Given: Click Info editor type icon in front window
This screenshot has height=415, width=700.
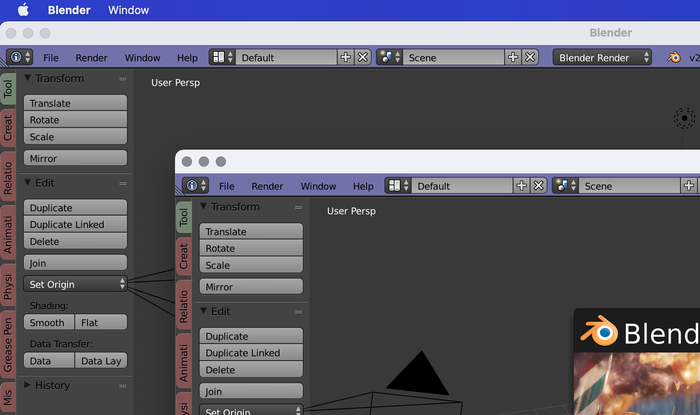Looking at the screenshot, I should (x=196, y=186).
